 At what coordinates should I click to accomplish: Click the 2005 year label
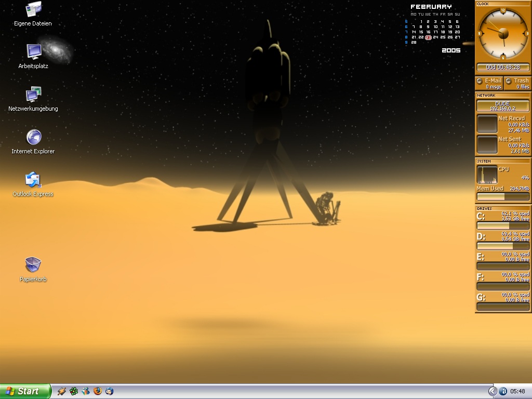[x=451, y=50]
